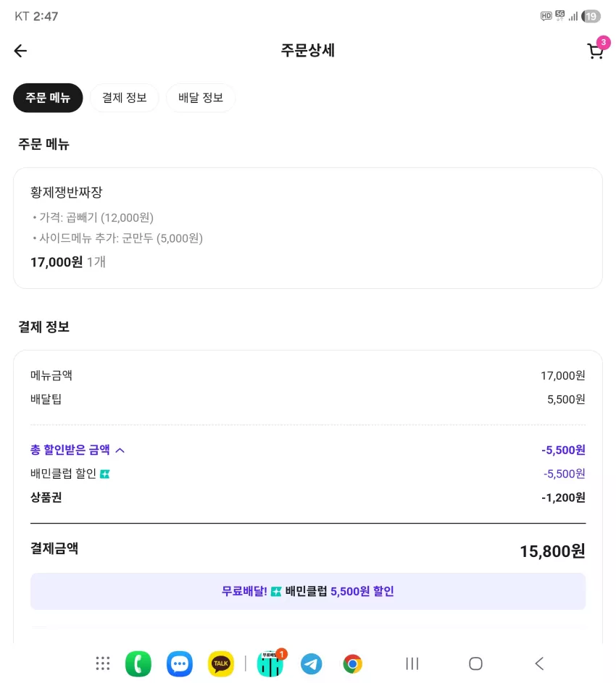Tap the 총 할인받은 금액 label
The width and height of the screenshot is (616, 683).
pos(70,450)
